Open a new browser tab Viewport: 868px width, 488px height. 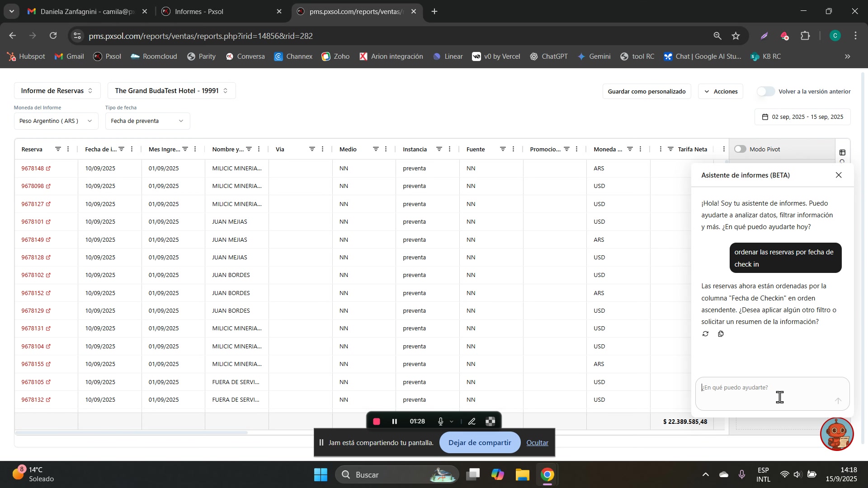click(434, 12)
